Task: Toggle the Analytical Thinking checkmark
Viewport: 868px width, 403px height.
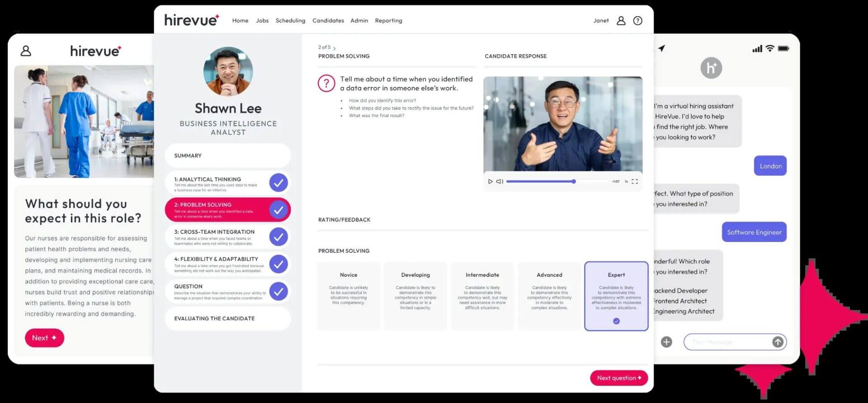Action: coord(278,183)
